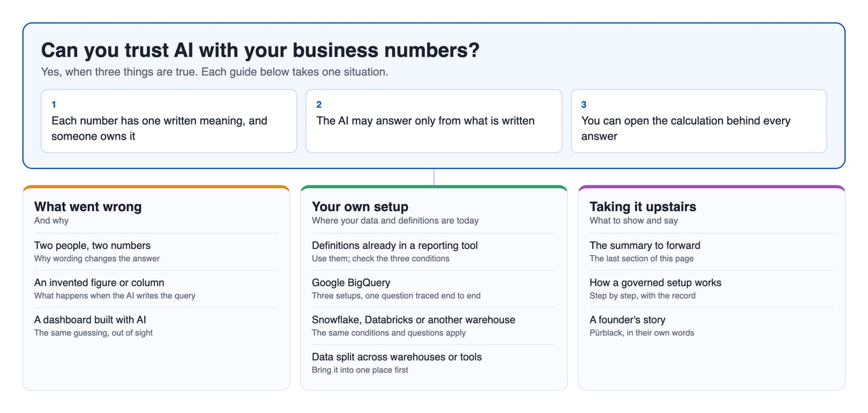This screenshot has height=413, width=868.
Task: Open 'Definitions already in a reporting tool'
Action: [433, 252]
